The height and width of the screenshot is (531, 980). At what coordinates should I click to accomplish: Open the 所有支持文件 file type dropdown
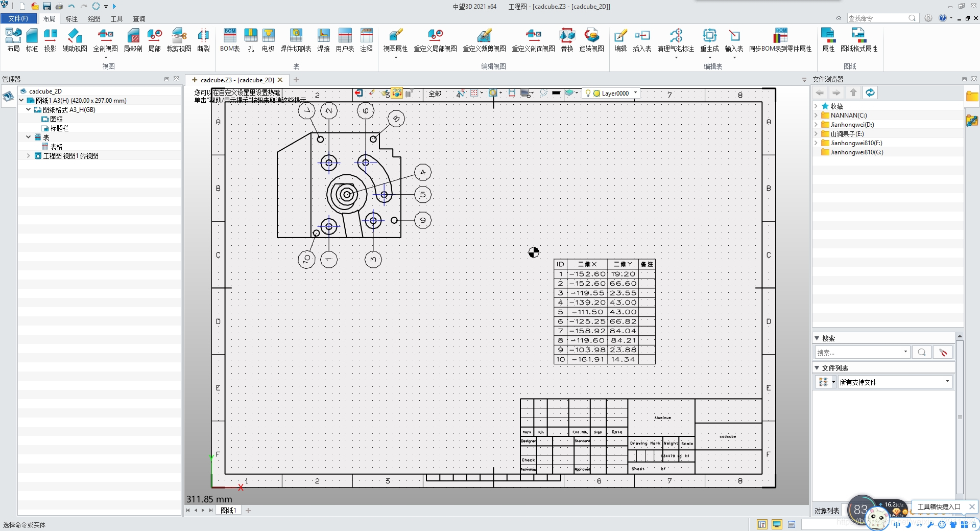click(947, 382)
